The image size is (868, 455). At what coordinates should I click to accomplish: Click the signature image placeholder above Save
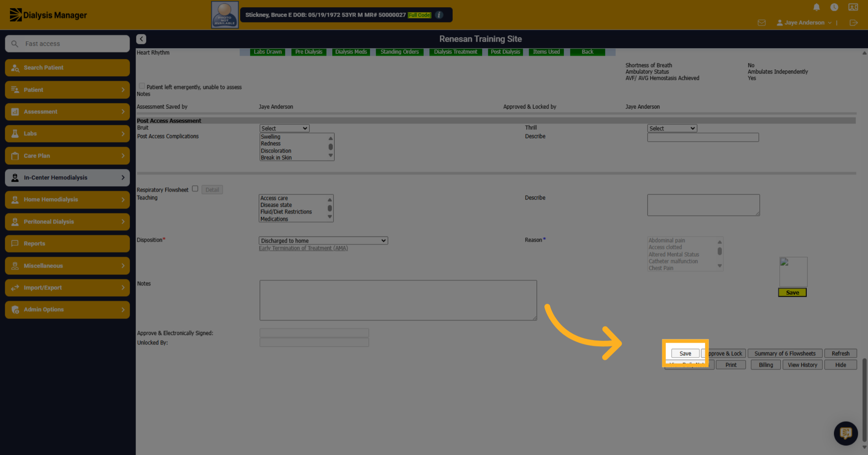click(793, 272)
